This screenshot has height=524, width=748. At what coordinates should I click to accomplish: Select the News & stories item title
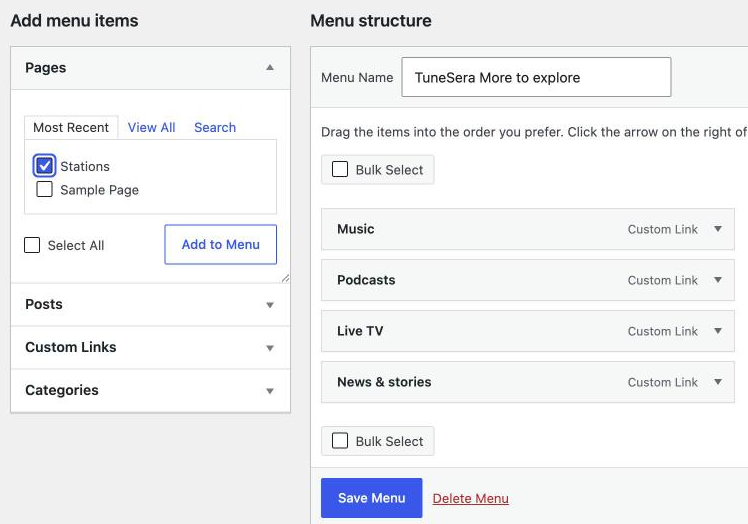[384, 382]
